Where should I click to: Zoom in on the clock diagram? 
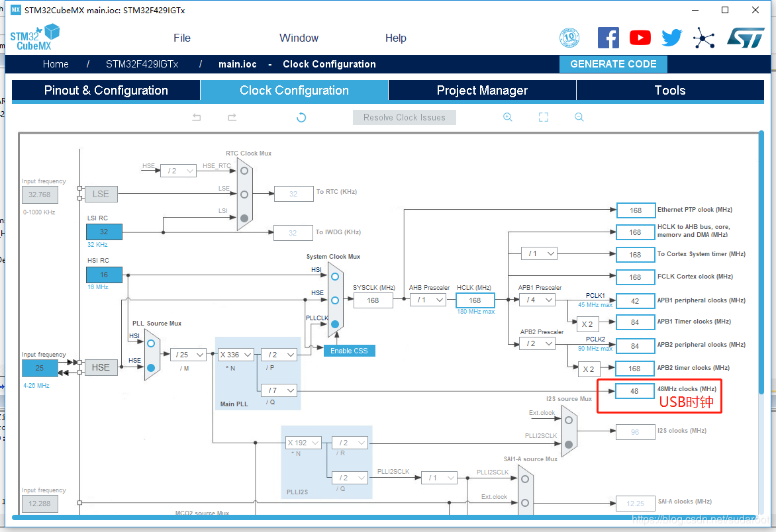tap(508, 117)
